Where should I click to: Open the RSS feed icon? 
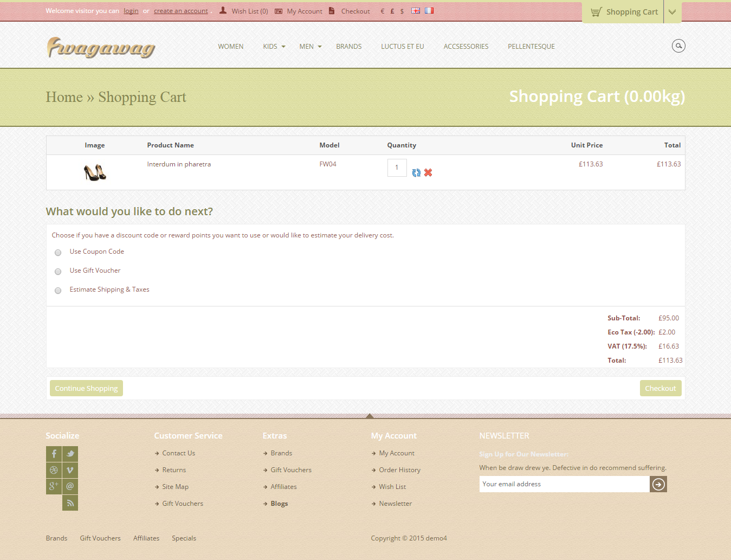70,503
